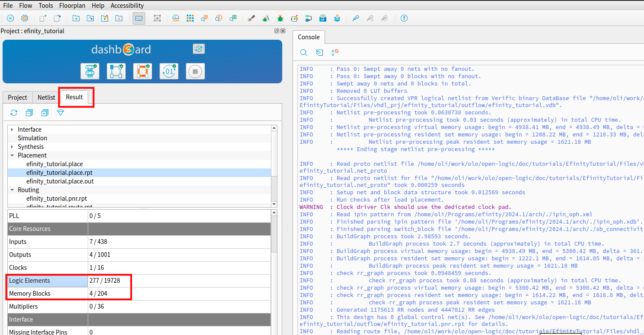Toggle the console view toolbar button
644x335 pixels.
click(x=139, y=18)
